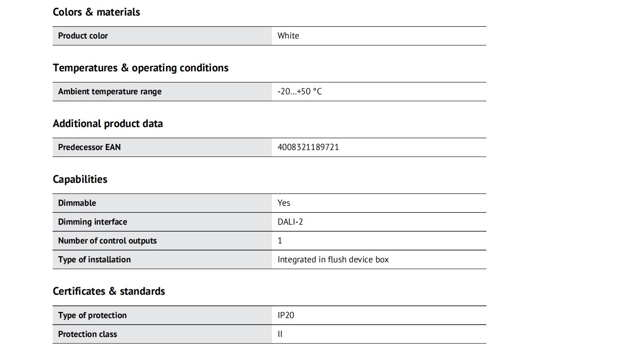Click the Colors & materials heading

pyautogui.click(x=96, y=12)
